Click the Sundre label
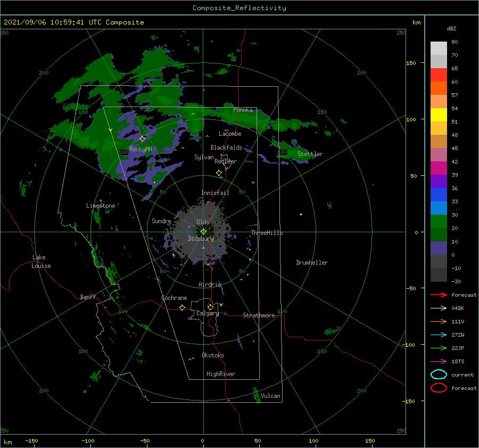 tap(161, 221)
